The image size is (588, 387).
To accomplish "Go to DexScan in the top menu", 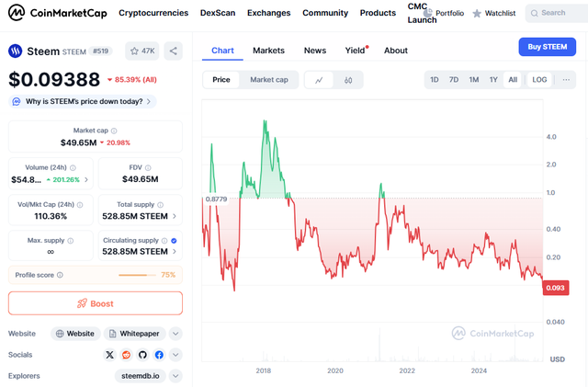I will pyautogui.click(x=218, y=13).
